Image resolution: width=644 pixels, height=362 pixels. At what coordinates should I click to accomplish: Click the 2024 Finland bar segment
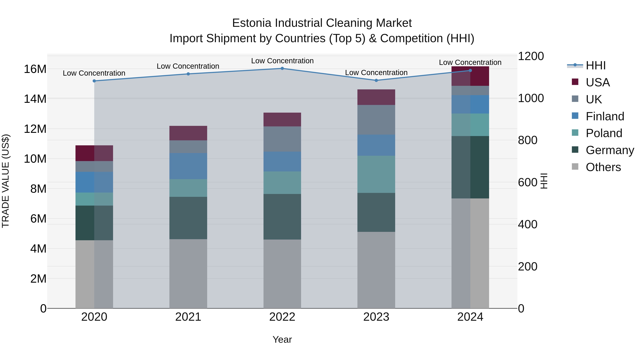tap(470, 104)
